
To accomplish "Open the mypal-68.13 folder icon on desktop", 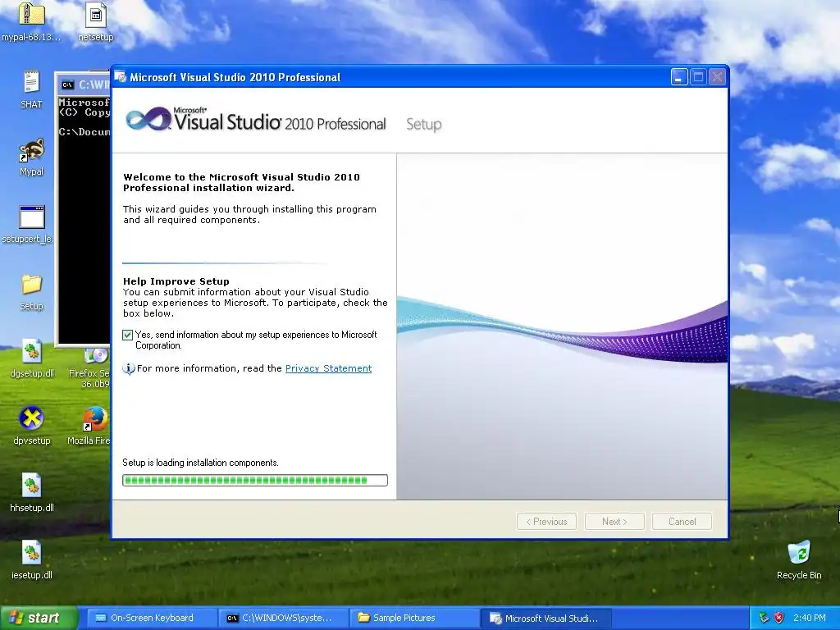I will (x=31, y=15).
